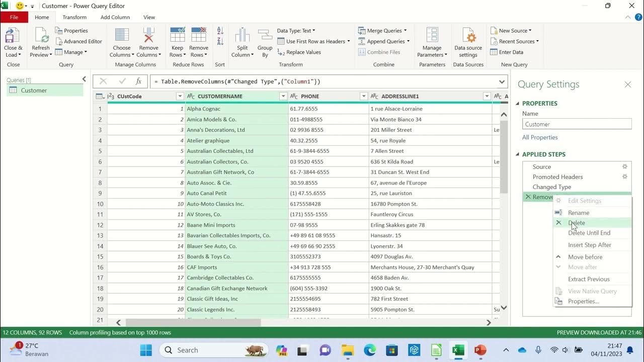644x362 pixels.
Task: Collapse the Queries pane
Action: (84, 79)
